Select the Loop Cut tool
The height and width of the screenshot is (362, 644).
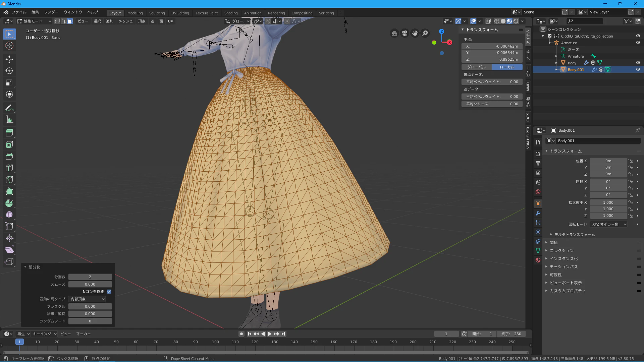9,168
